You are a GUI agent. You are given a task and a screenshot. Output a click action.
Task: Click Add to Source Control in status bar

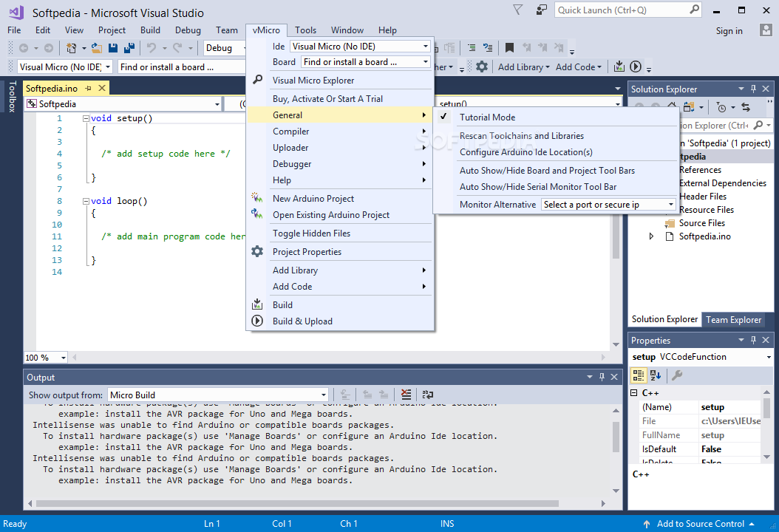pyautogui.click(x=700, y=524)
